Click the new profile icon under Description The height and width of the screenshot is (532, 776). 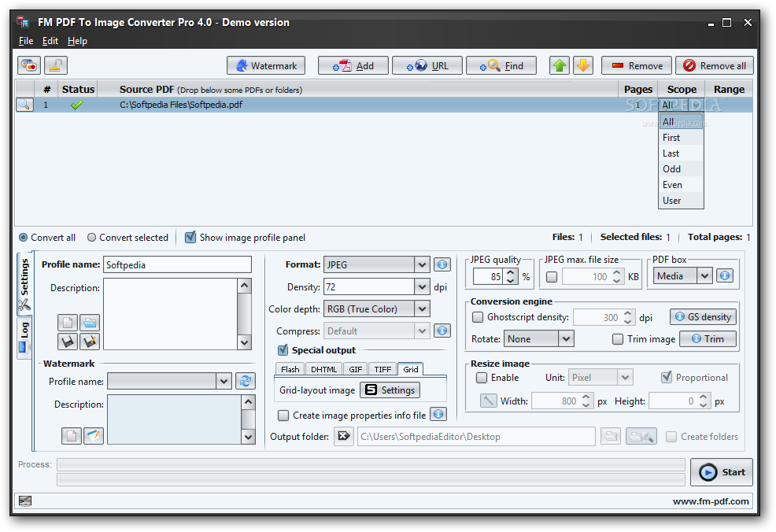pyautogui.click(x=68, y=323)
